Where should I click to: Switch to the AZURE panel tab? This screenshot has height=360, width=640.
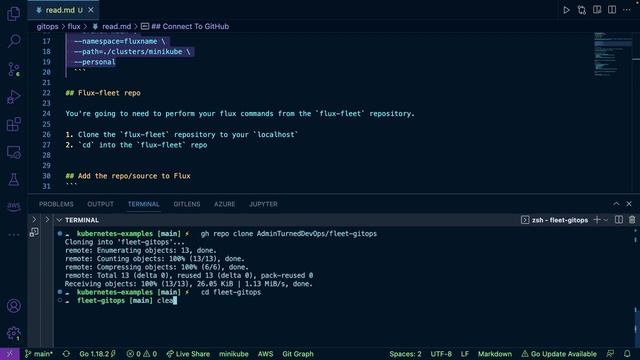[224, 204]
